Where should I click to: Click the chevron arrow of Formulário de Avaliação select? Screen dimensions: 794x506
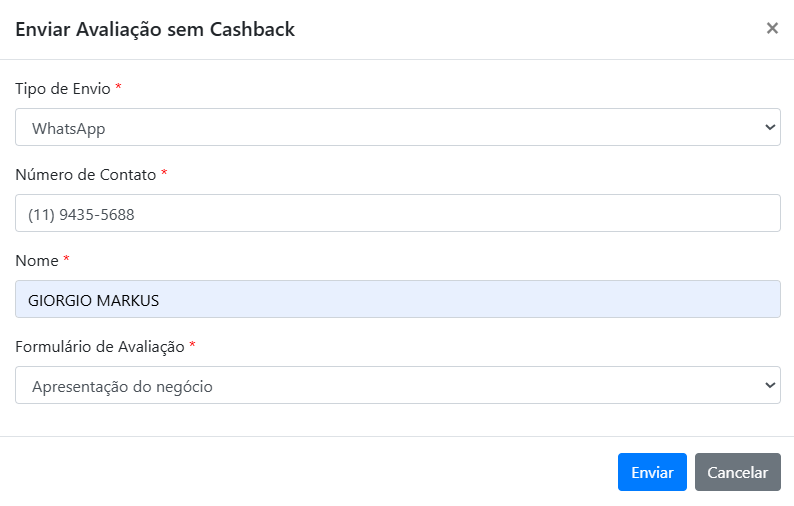[x=770, y=385]
